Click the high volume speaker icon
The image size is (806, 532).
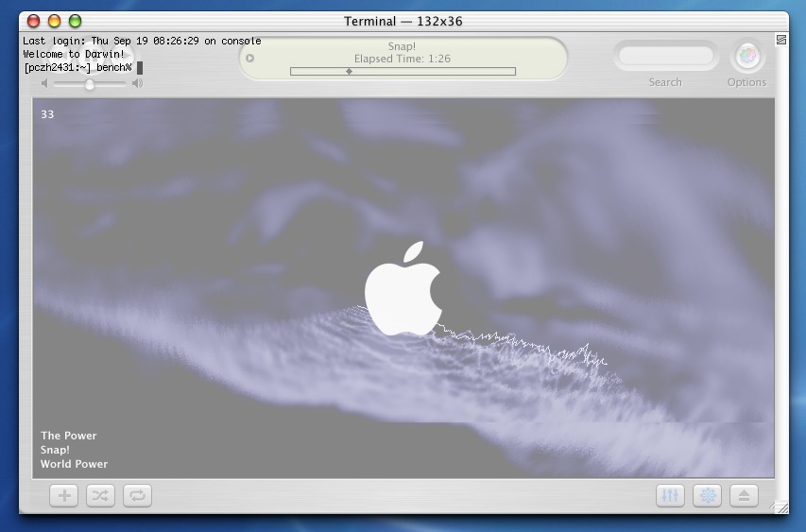137,83
